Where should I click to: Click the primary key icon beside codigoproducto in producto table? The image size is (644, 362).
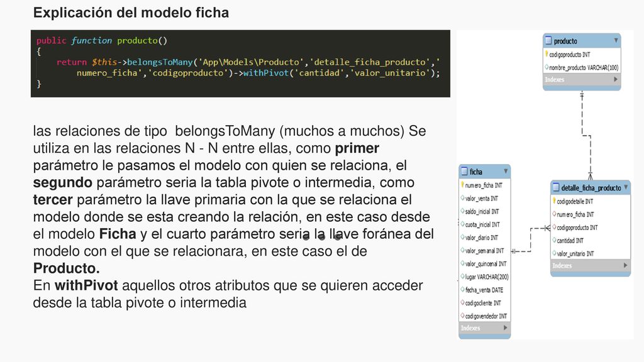pyautogui.click(x=547, y=54)
